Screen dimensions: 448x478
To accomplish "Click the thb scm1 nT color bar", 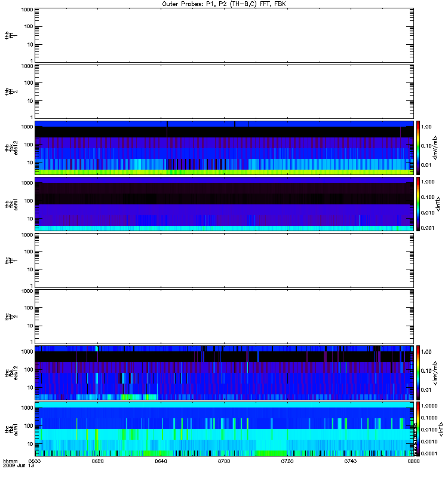I will (419, 204).
